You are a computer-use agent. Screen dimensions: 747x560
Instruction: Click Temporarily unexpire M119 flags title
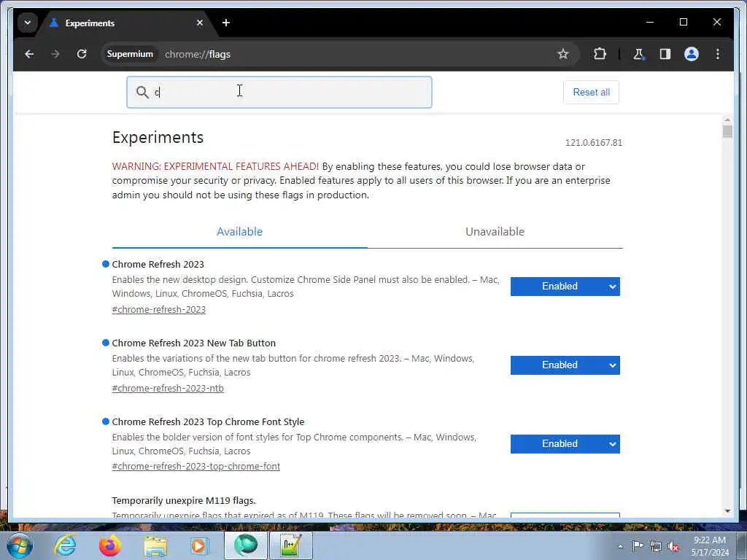183,500
